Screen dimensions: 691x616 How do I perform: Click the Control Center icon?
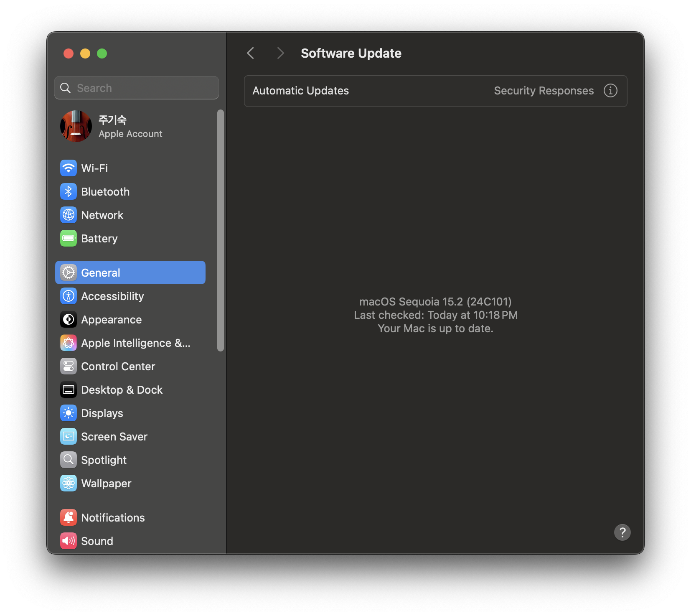[x=69, y=366]
